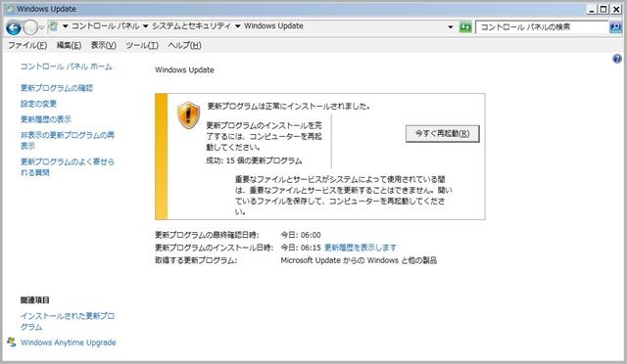Click the Windows Update page heading
The height and width of the screenshot is (364, 627).
pos(184,69)
